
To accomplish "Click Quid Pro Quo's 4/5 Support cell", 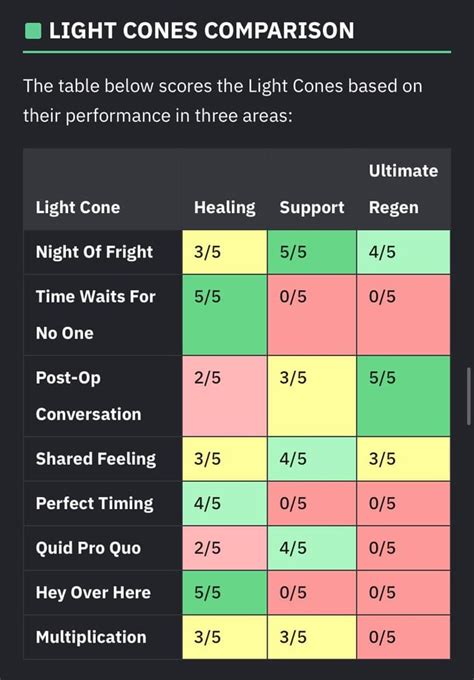I will pos(312,548).
